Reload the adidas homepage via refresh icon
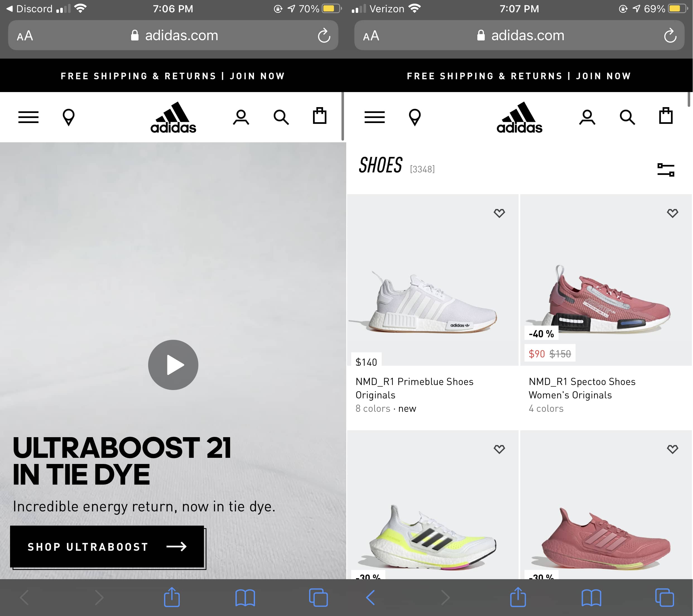Screen dimensions: 693x616 pyautogui.click(x=323, y=35)
